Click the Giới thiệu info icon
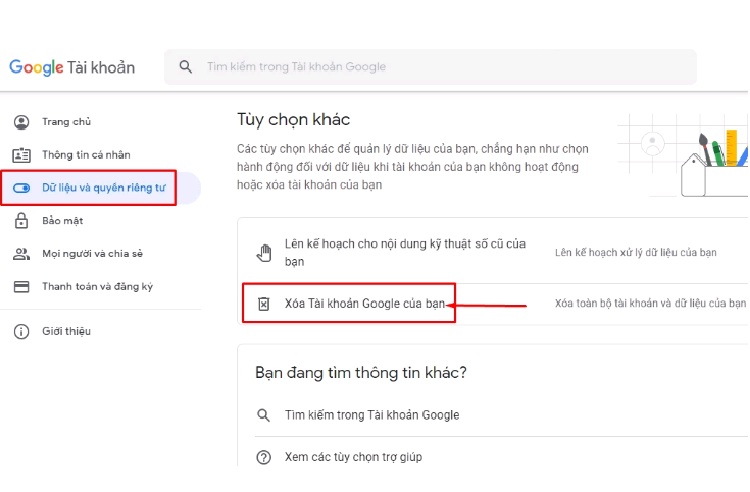Image resolution: width=750 pixels, height=492 pixels. [x=22, y=331]
